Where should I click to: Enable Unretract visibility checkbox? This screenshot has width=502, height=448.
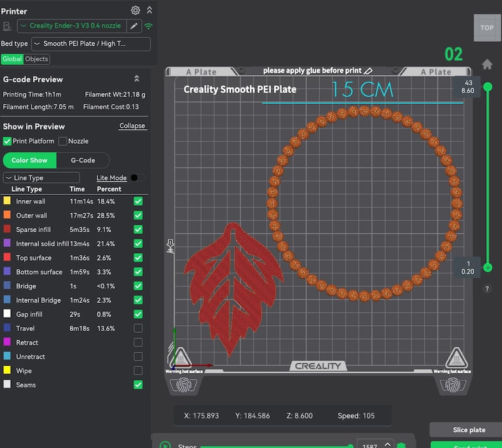pos(138,356)
